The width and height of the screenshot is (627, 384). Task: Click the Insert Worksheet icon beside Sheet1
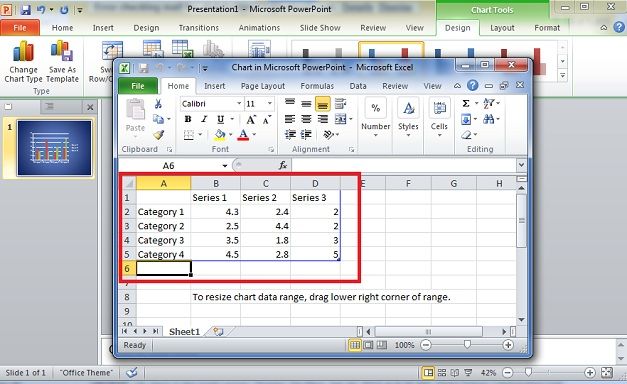pos(218,332)
